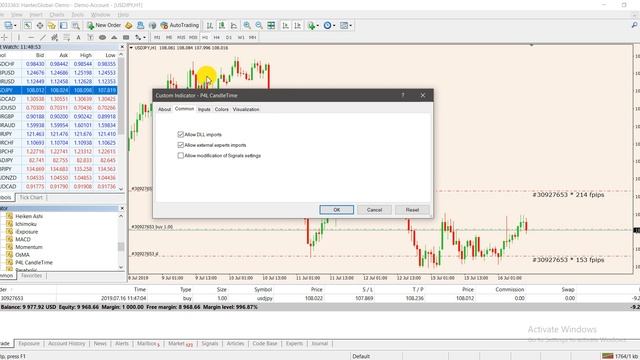
Task: Select the text label tool
Action: (90, 37)
